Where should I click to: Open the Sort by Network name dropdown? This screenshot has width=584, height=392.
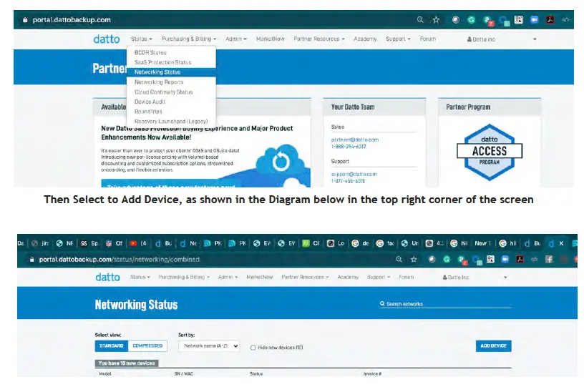pyautogui.click(x=209, y=346)
